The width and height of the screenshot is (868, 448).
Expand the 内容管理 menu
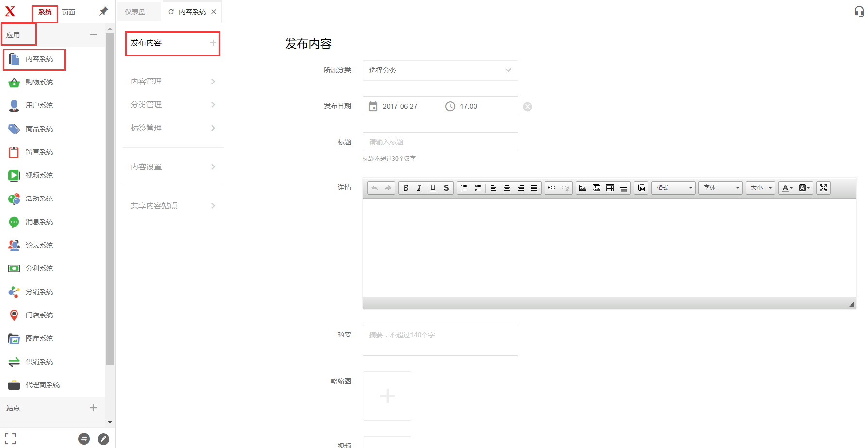point(172,82)
